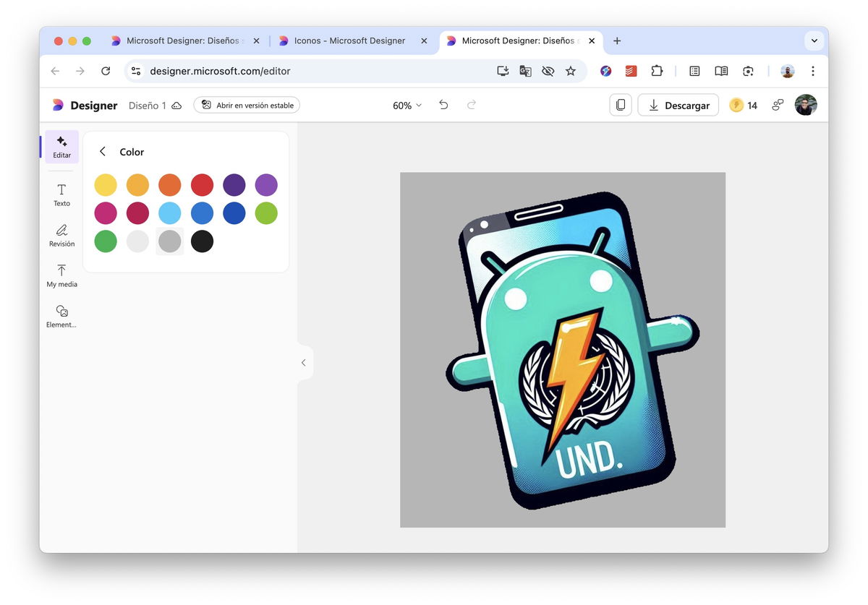Open the Revisión tool

[x=61, y=234]
